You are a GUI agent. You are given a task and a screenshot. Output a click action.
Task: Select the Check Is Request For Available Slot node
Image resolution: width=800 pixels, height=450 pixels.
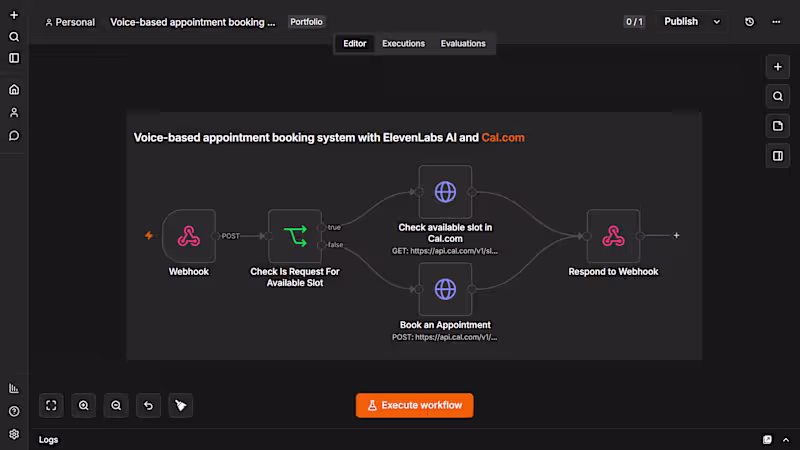click(295, 236)
